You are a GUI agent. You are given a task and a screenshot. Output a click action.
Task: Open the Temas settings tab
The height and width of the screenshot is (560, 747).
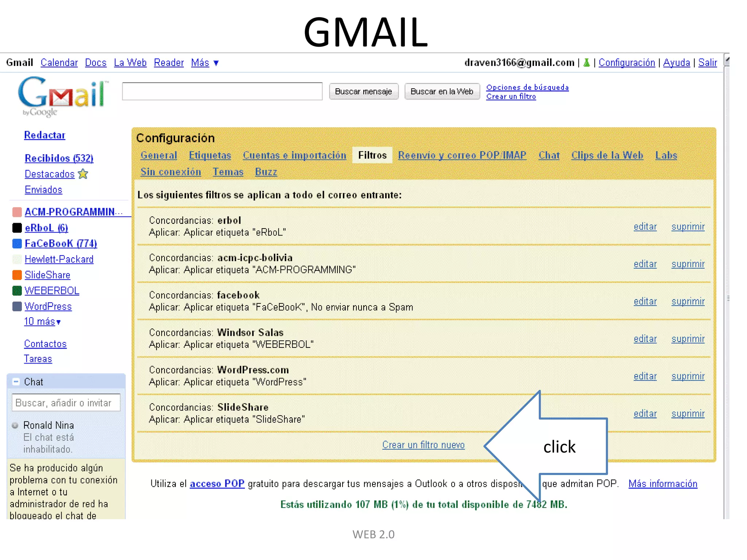coord(228,172)
